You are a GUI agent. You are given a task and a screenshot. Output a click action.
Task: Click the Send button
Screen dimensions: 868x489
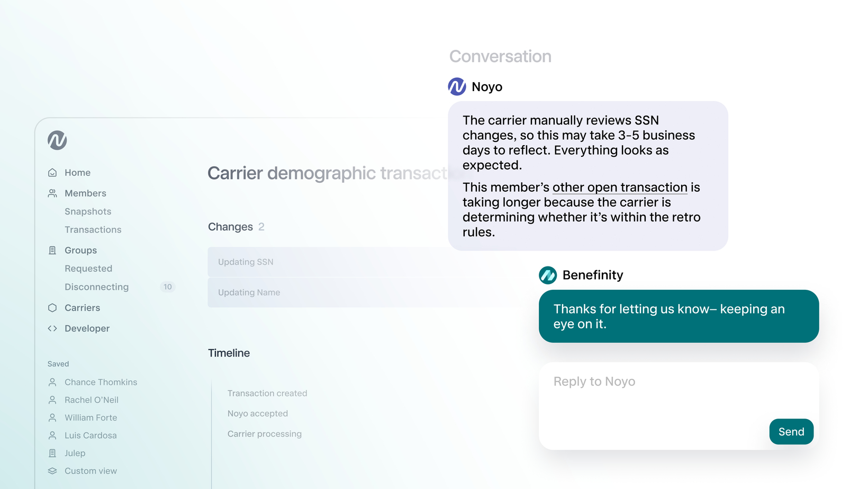(x=791, y=432)
